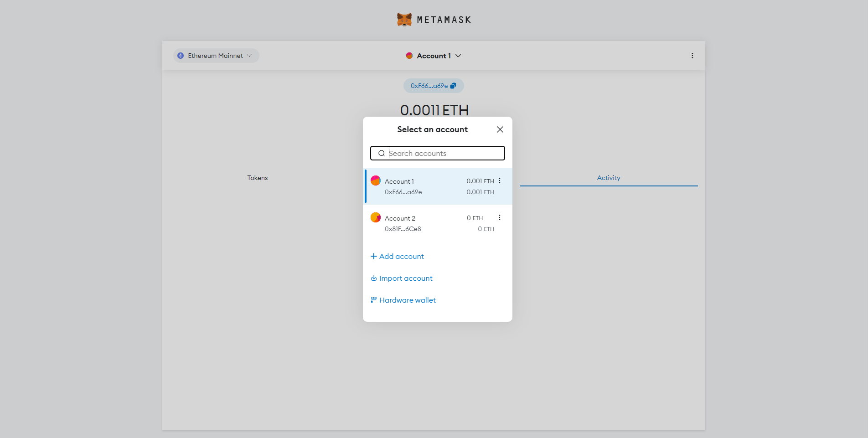This screenshot has height=438, width=868.
Task: Open options menu for Account 1
Action: coord(500,180)
